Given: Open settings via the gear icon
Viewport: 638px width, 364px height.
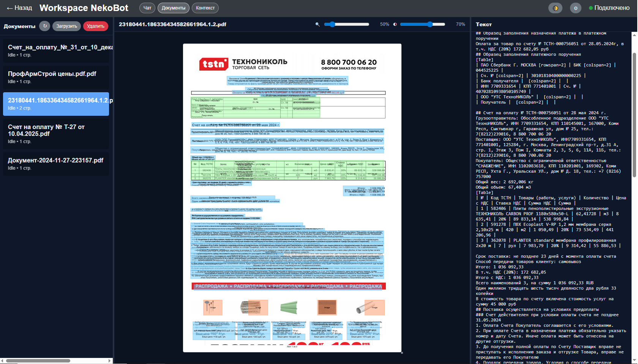Looking at the screenshot, I should [576, 8].
